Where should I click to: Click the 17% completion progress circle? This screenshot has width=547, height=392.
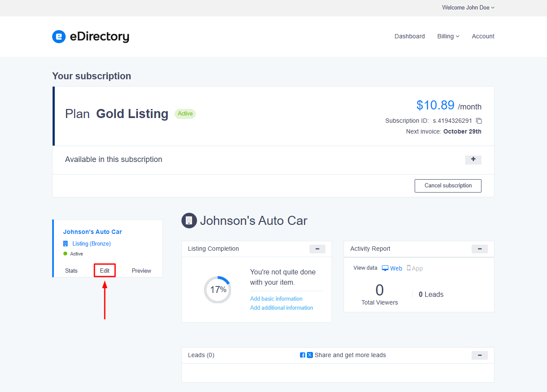(x=217, y=289)
